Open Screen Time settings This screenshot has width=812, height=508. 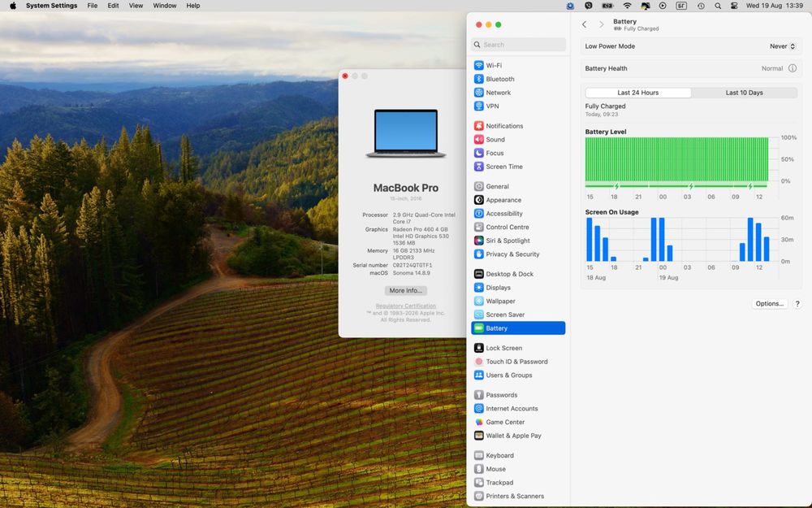point(518,167)
